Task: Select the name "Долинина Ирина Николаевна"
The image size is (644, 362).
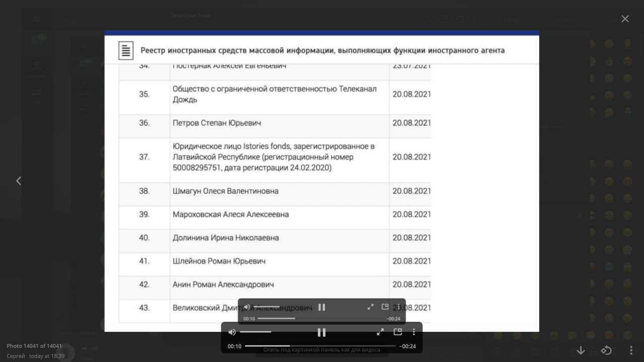Action: 225,238
